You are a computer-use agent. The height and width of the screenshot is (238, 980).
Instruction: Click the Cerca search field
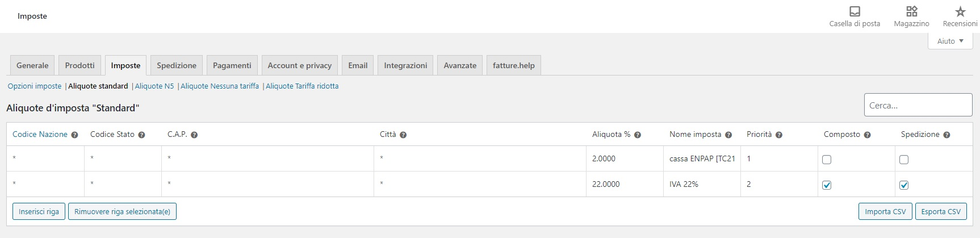click(918, 105)
